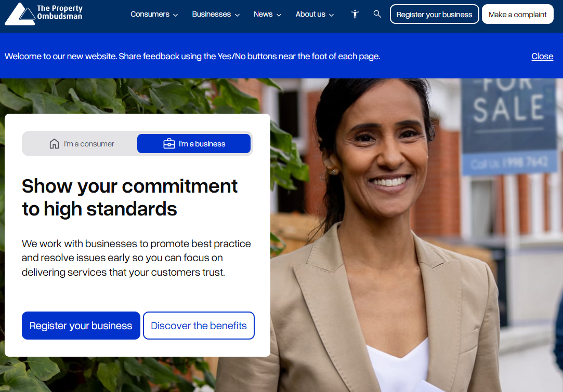Expand the Consumers chevron
Screen dimensions: 563x392
[x=176, y=15]
